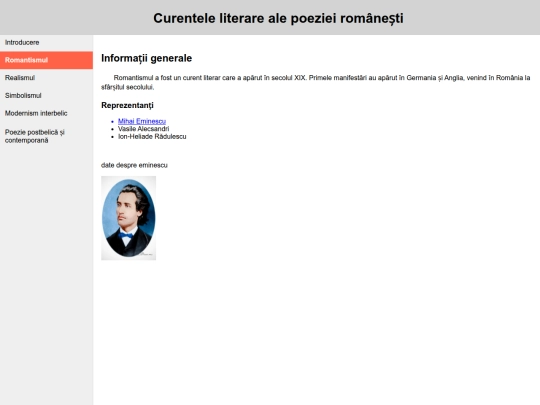This screenshot has width=540, height=405.
Task: Go to the Realismul section
Action: coord(46,78)
